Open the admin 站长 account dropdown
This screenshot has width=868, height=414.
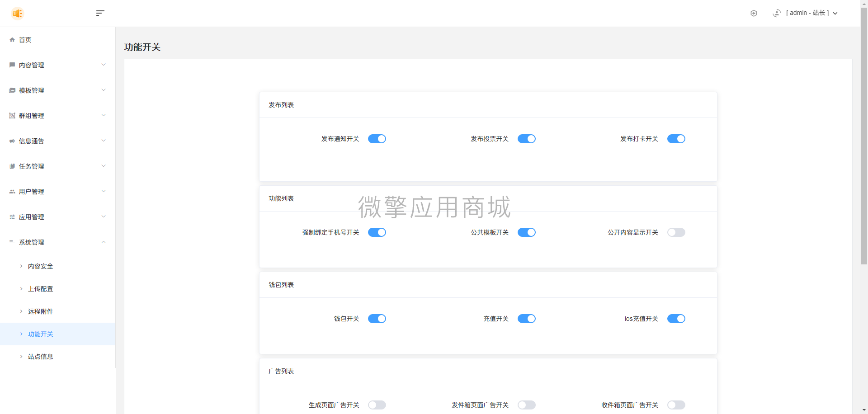tap(812, 13)
